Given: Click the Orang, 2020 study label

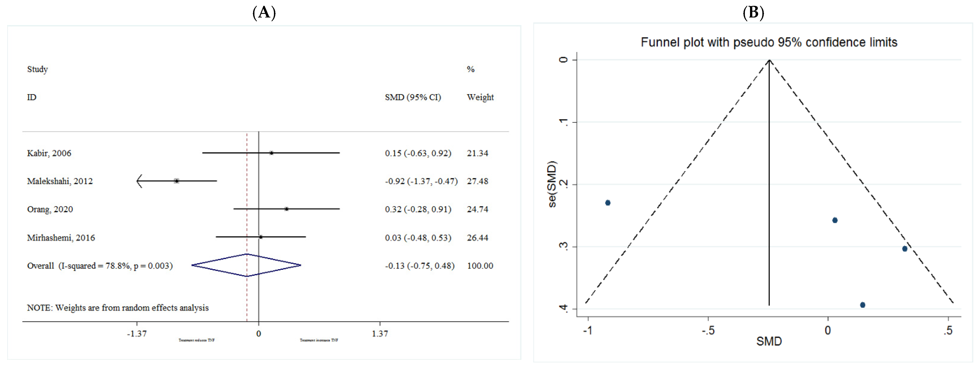Looking at the screenshot, I should 50,209.
